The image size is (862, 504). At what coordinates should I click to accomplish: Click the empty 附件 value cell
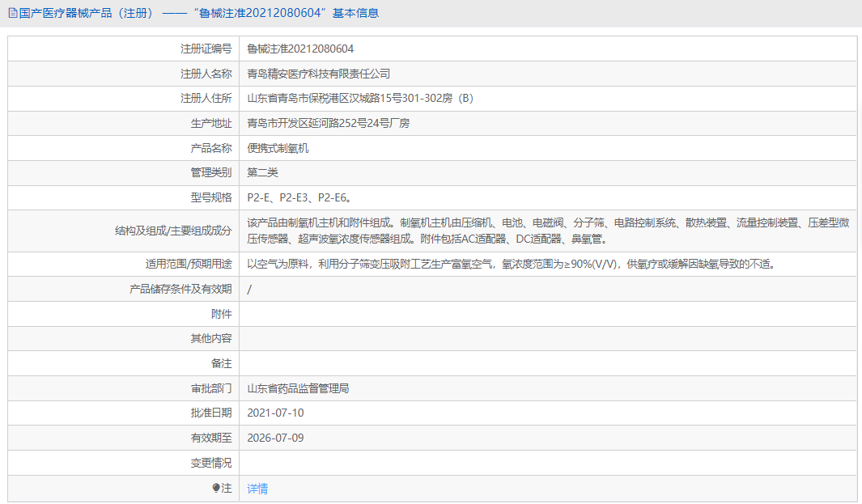tap(486, 313)
